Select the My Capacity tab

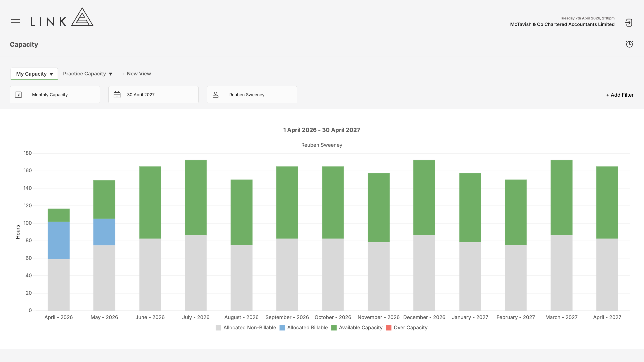pyautogui.click(x=34, y=74)
